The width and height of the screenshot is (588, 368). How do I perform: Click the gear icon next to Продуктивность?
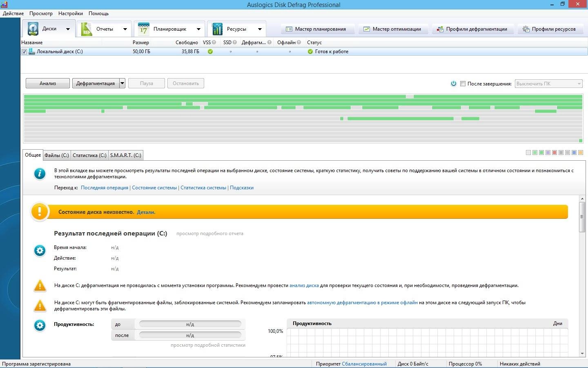point(40,325)
